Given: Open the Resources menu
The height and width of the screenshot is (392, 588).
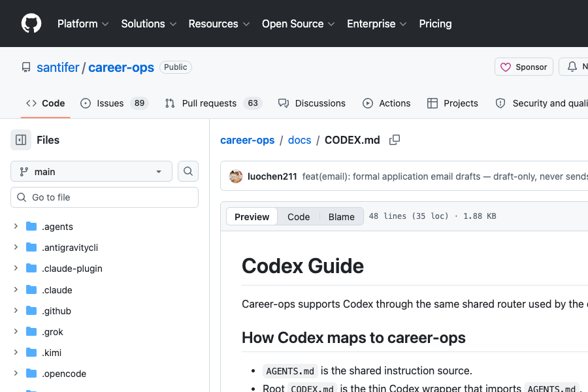Looking at the screenshot, I should pyautogui.click(x=219, y=24).
